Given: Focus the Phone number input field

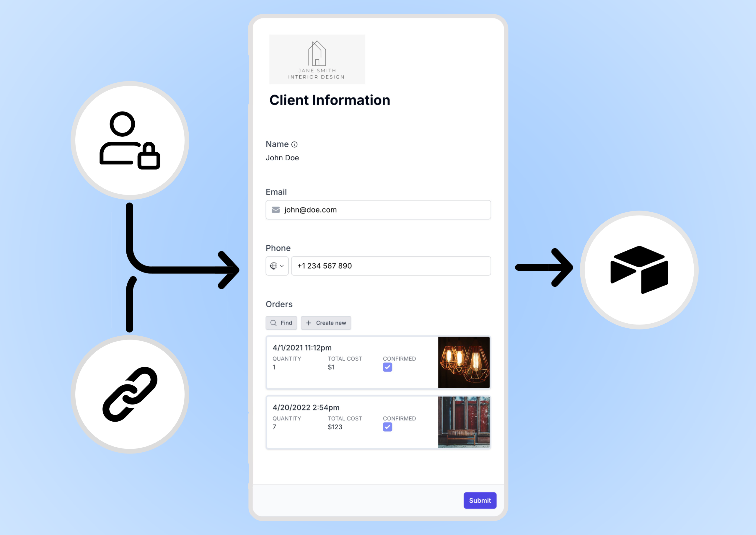Looking at the screenshot, I should (391, 266).
